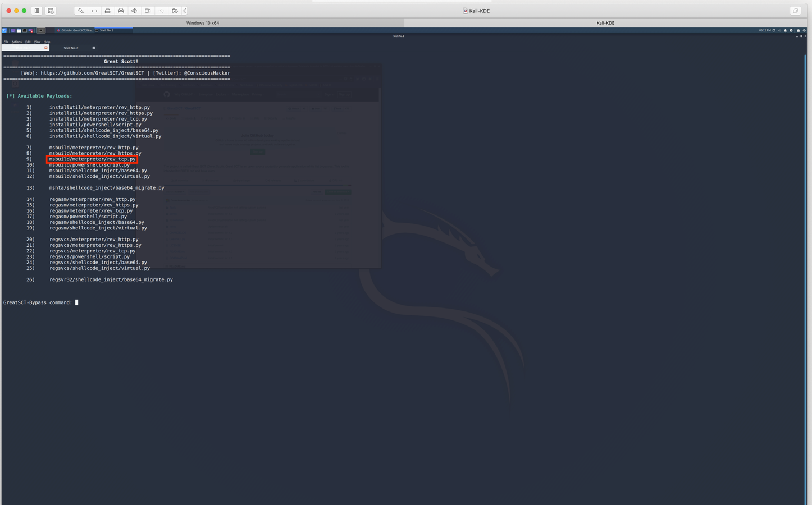Open the shared folders icon
This screenshot has height=505, width=812.
coord(175,11)
